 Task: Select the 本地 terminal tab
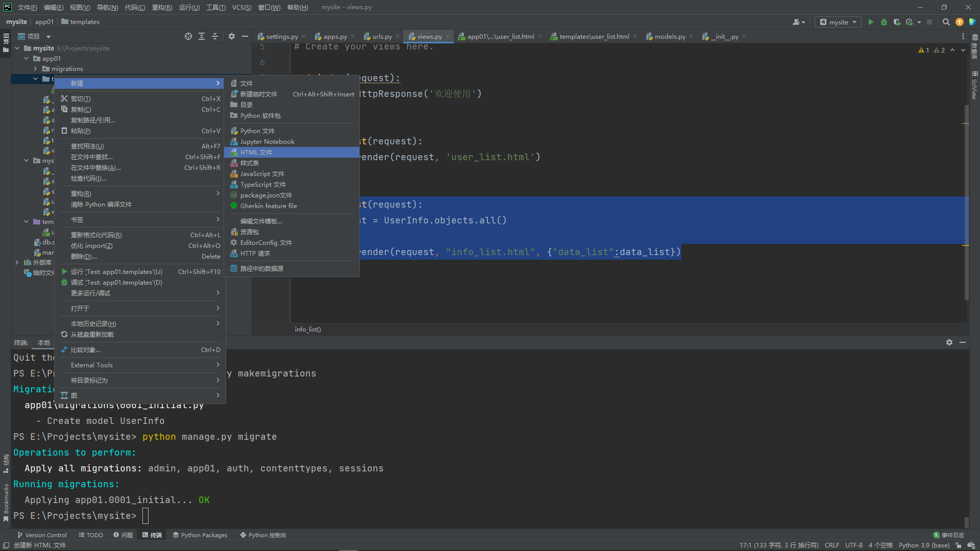(x=44, y=342)
